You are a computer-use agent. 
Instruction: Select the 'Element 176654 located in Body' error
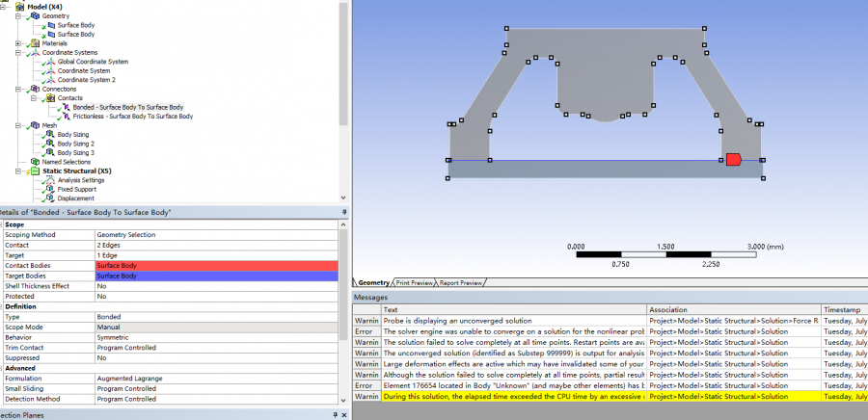514,385
